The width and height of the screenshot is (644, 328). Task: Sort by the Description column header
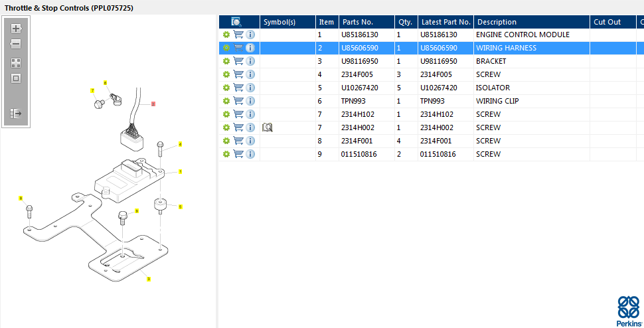point(531,22)
